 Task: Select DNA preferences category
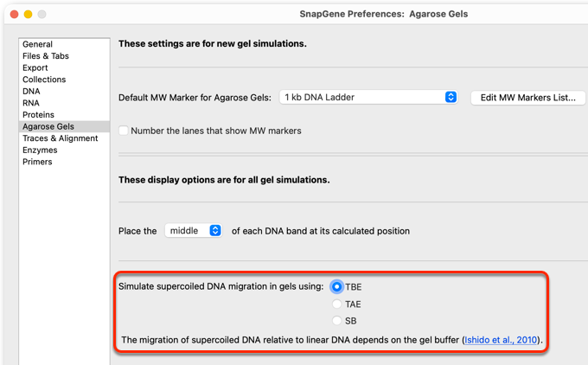coord(31,91)
